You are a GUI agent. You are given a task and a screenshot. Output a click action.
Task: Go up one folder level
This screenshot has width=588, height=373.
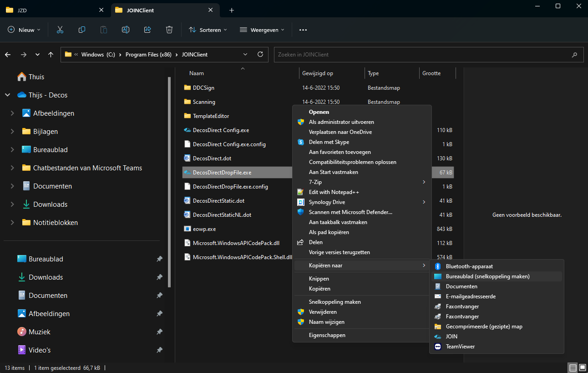(51, 54)
